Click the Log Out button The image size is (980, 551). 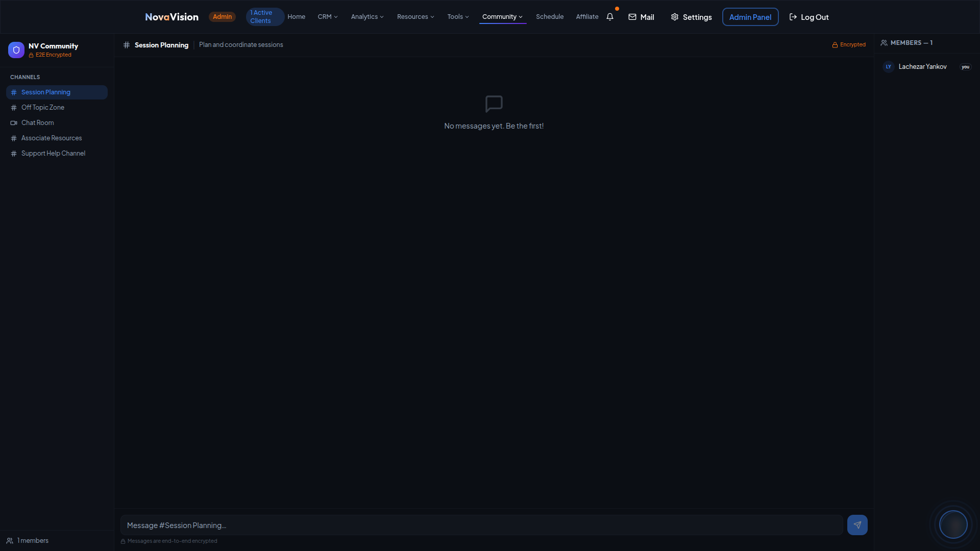809,17
